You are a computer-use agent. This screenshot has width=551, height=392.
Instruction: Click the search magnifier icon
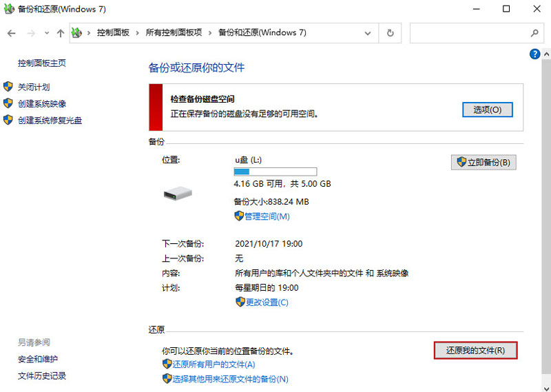coord(534,33)
